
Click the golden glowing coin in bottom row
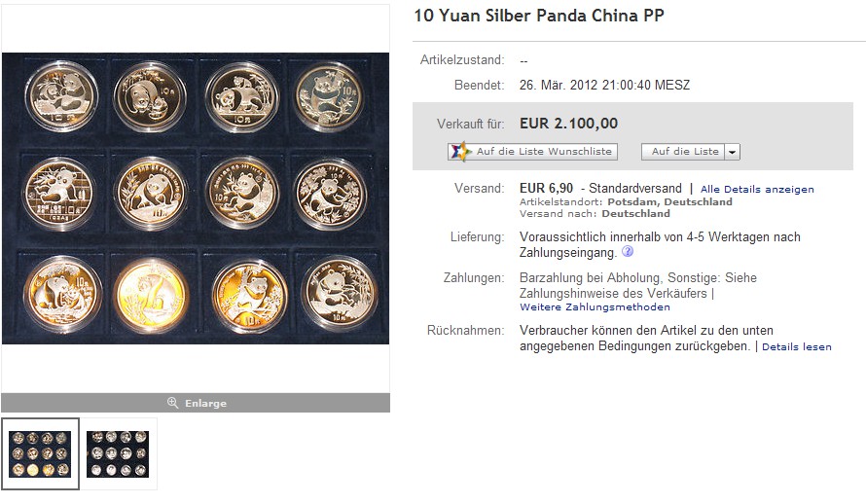[x=152, y=295]
